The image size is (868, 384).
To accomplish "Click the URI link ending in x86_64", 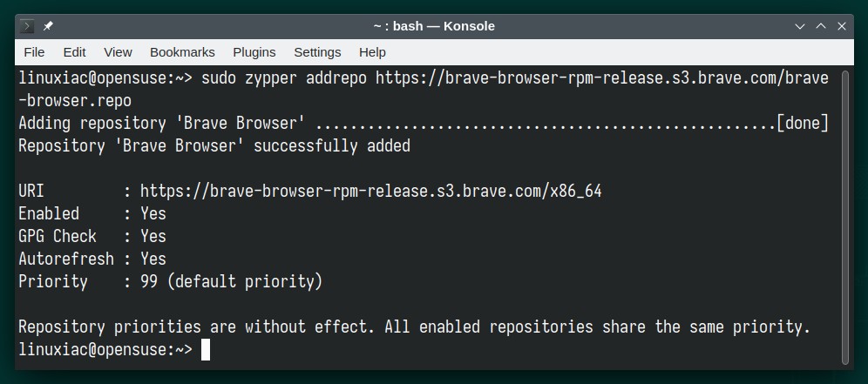I will coord(371,192).
